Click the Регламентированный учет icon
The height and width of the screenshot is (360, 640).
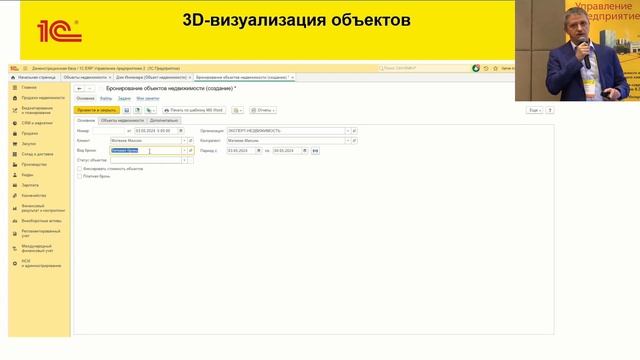(x=15, y=233)
